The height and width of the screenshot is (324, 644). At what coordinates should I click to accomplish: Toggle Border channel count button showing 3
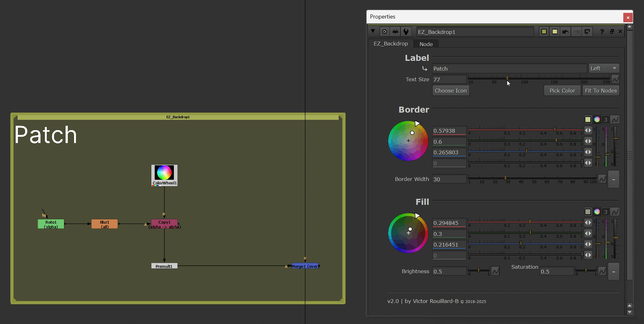click(x=606, y=120)
